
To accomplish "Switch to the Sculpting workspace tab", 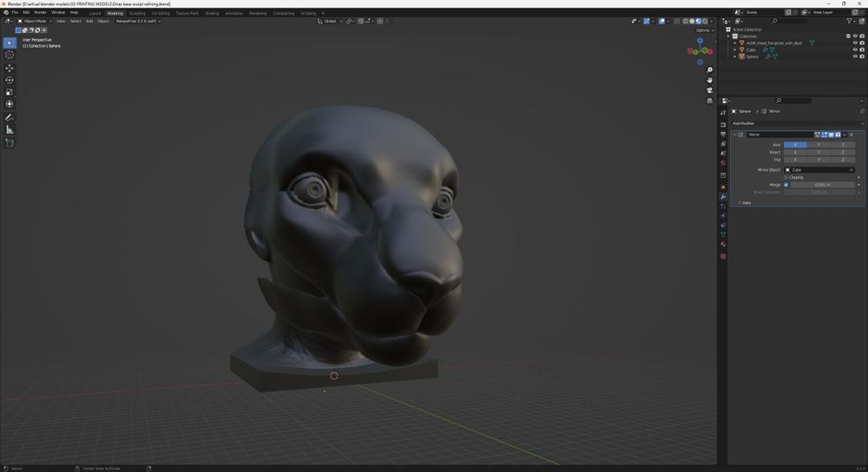I will tap(137, 13).
